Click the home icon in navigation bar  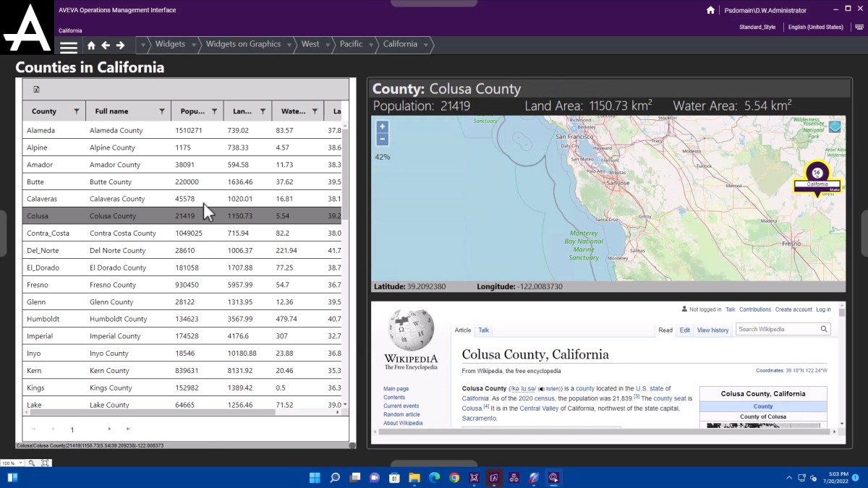(91, 45)
